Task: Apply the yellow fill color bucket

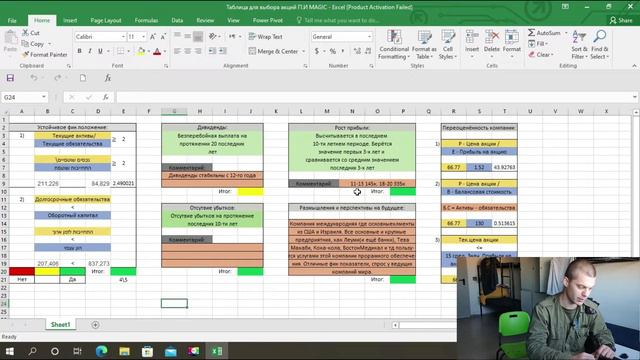Action: coord(141,51)
